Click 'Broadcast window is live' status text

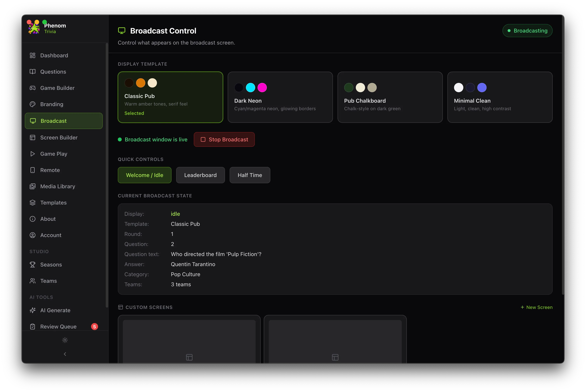click(156, 139)
